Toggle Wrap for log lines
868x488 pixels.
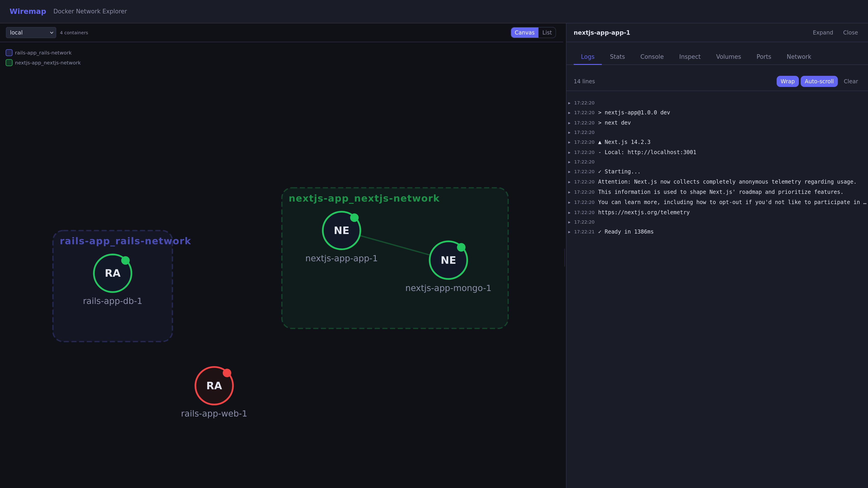tap(788, 81)
